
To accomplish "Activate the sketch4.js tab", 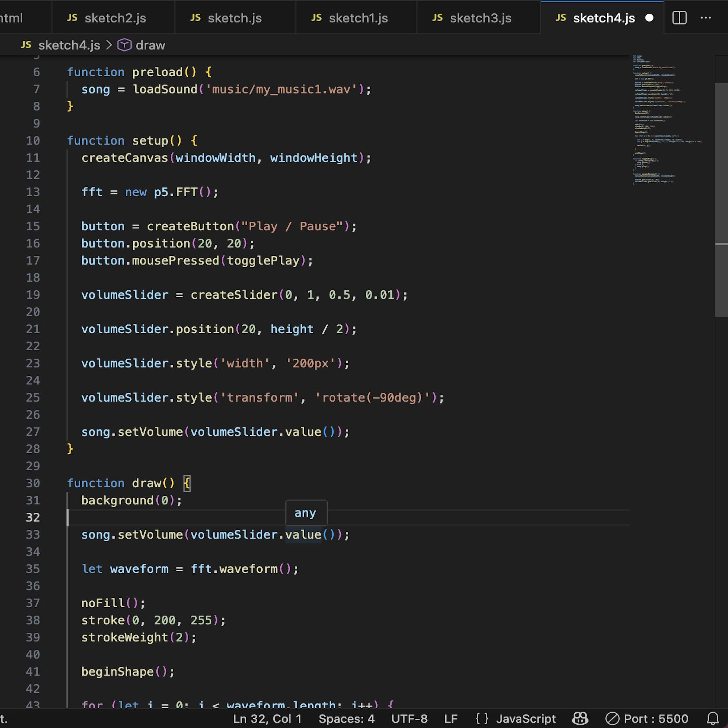I will click(x=603, y=18).
